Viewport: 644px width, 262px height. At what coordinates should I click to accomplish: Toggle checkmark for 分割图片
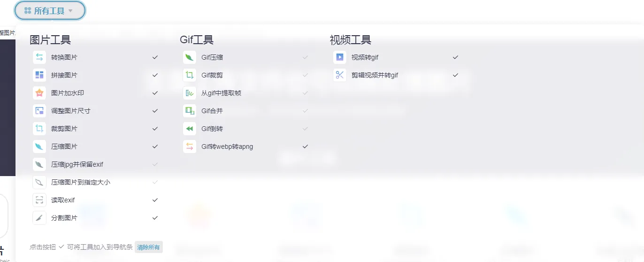click(x=155, y=218)
